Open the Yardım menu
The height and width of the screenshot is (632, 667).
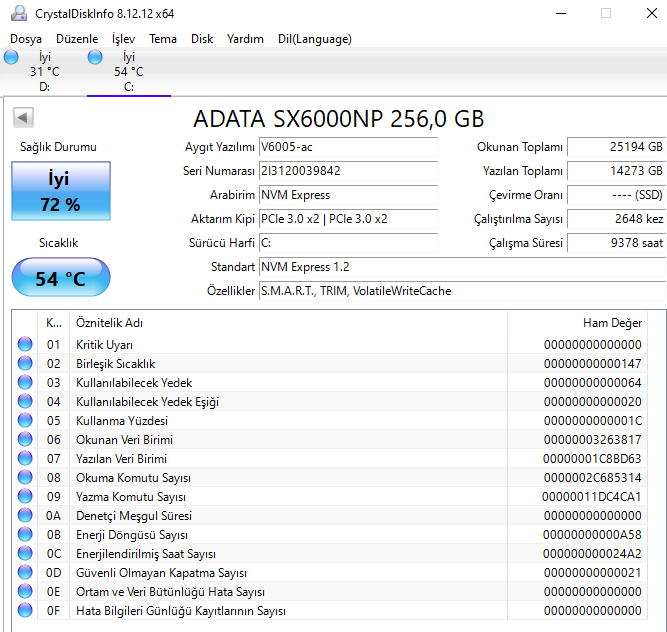click(x=245, y=39)
